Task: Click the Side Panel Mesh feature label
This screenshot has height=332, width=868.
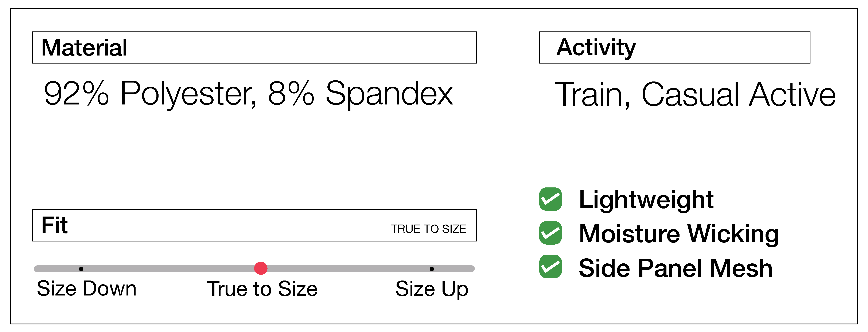Action: click(x=675, y=268)
